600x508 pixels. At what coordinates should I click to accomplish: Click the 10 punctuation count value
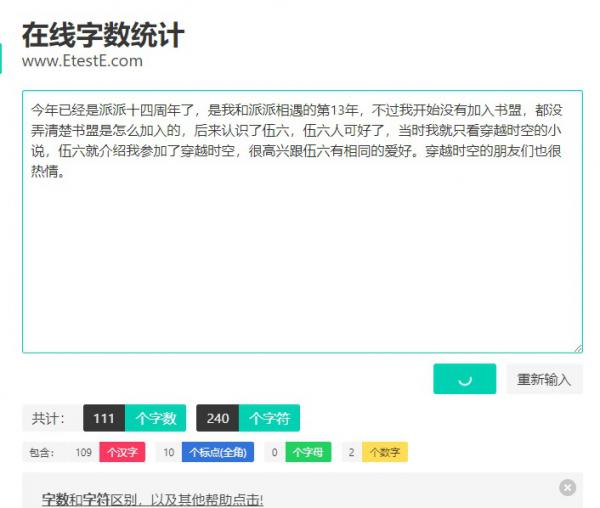tap(169, 452)
